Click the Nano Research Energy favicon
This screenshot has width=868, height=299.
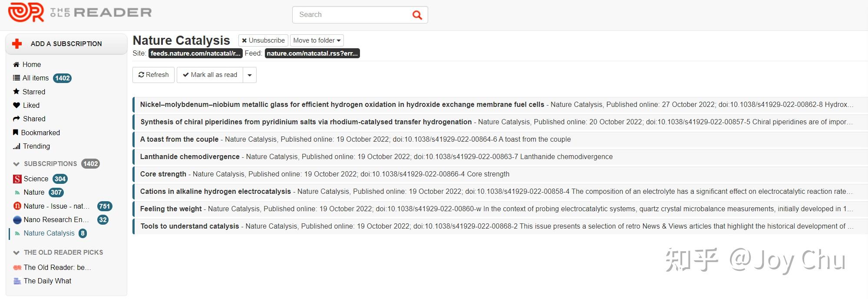click(17, 219)
